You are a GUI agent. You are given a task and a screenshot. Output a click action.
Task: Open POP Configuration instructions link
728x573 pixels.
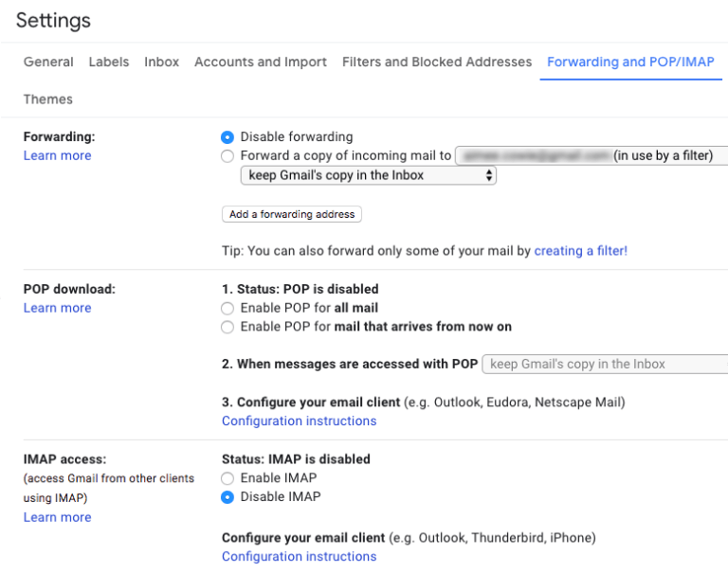[x=300, y=421]
